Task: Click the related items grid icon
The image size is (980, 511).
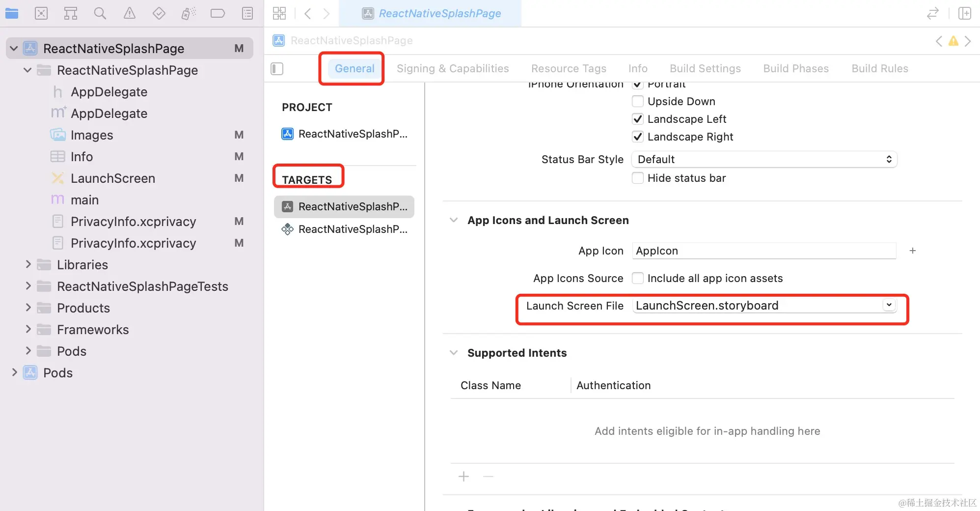Action: tap(279, 13)
